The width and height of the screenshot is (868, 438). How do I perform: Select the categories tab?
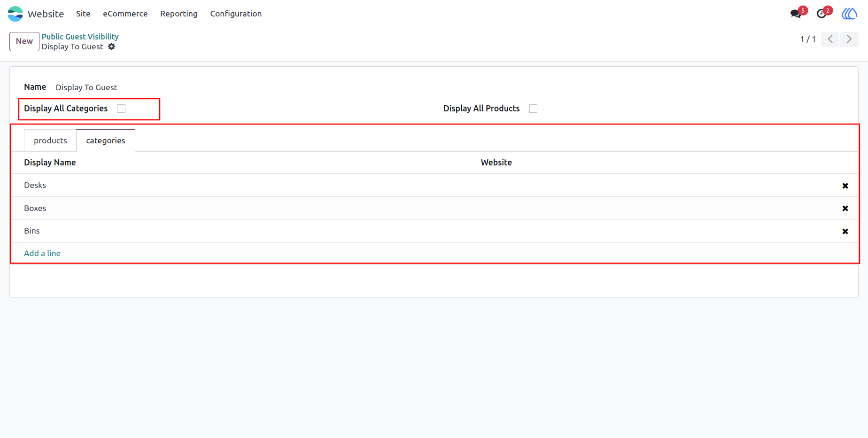[x=106, y=141]
